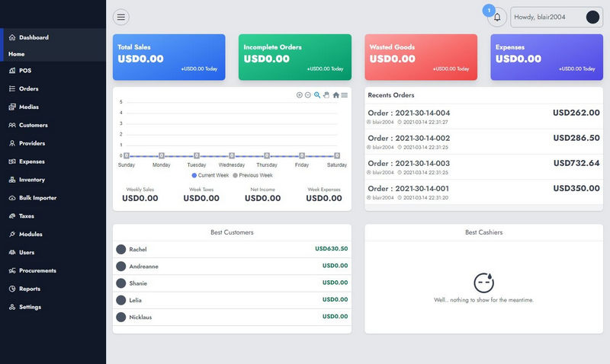This screenshot has height=364, width=610.
Task: Toggle the Current Week legend series
Action: (x=210, y=175)
